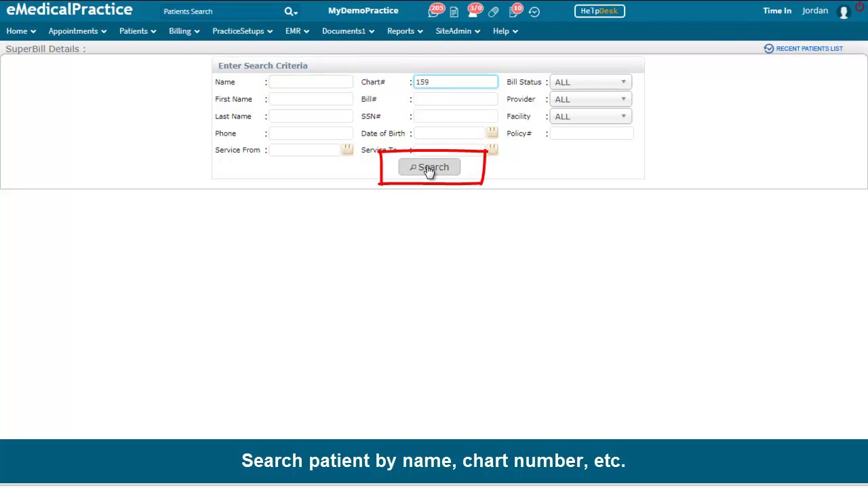The height and width of the screenshot is (488, 868).
Task: Click the recent history clock icon
Action: pos(534,12)
